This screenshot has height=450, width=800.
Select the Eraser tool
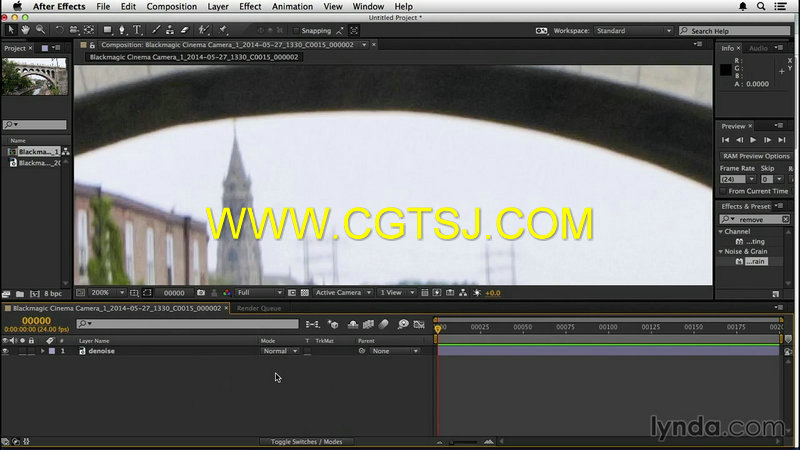pos(185,30)
